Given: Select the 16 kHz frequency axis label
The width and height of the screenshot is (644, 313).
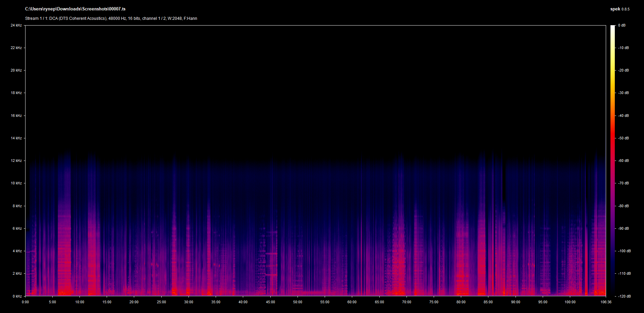Looking at the screenshot, I should [16, 116].
